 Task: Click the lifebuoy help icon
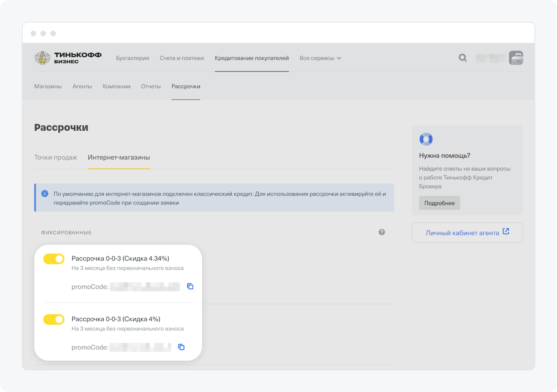(426, 139)
